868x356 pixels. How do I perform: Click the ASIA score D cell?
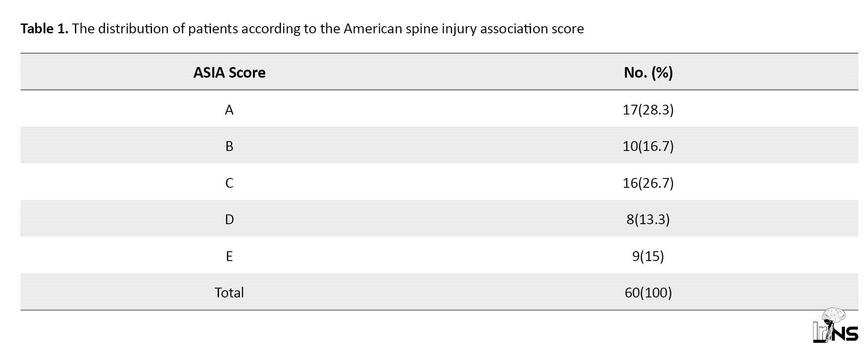pyautogui.click(x=229, y=219)
